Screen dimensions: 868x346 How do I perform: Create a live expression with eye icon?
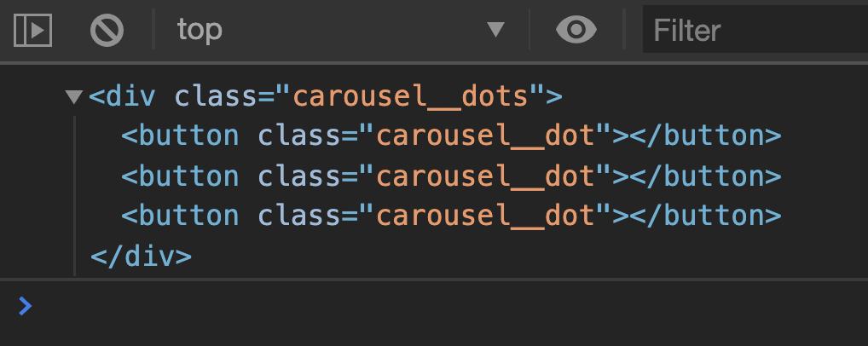[x=576, y=31]
